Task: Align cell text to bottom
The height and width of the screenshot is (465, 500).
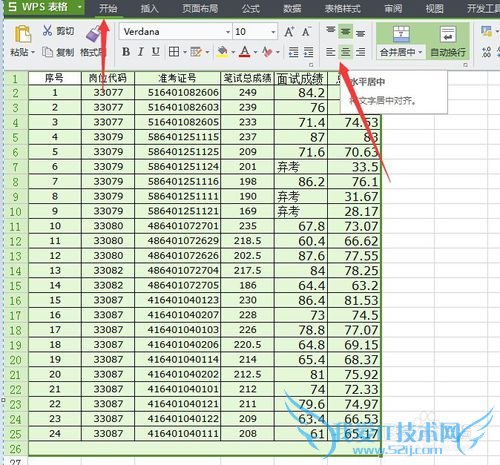Action: 360,32
